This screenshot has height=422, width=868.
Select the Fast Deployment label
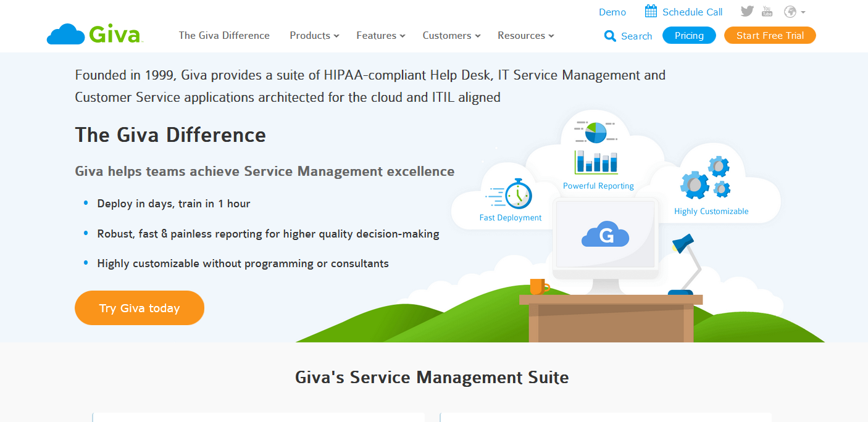511,218
